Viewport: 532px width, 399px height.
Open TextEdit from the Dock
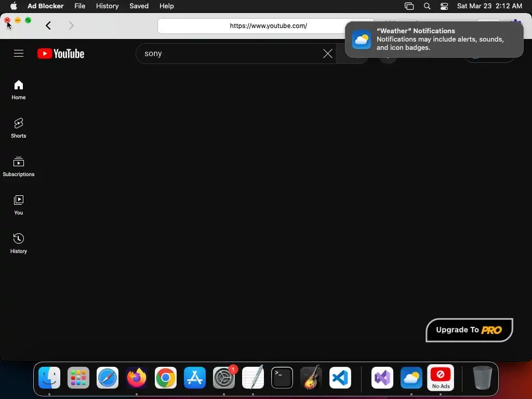(253, 377)
